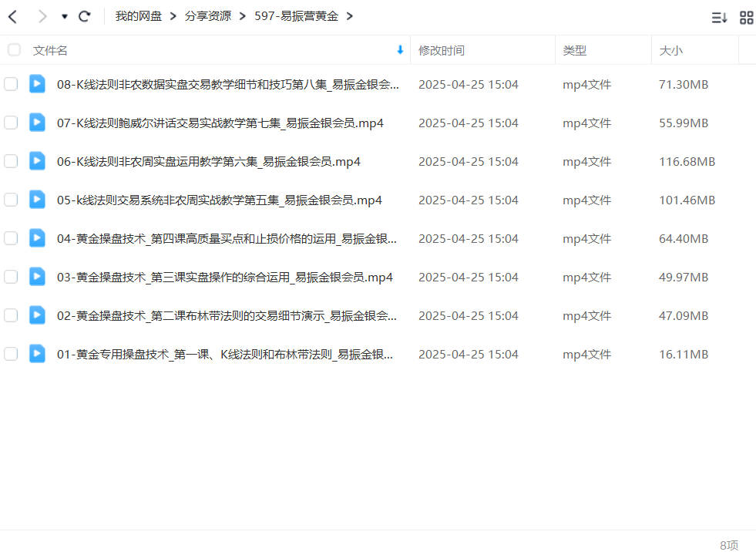Click the 71.30MB size cell
The image size is (756, 552).
(x=684, y=85)
